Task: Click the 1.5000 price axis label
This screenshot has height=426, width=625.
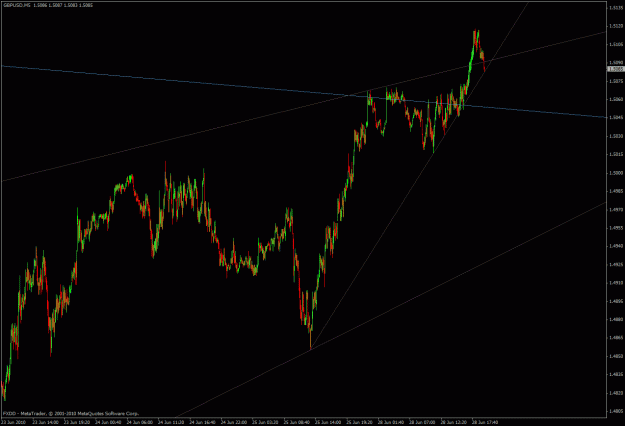Action: [616, 173]
